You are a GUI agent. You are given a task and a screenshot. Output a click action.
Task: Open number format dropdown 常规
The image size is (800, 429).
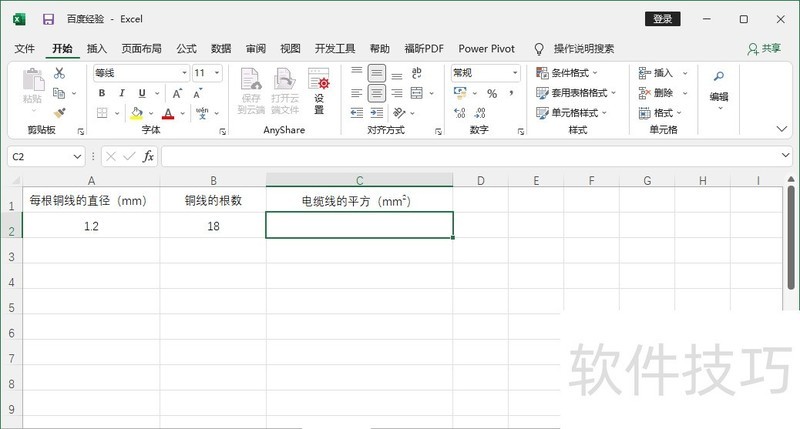(x=515, y=73)
